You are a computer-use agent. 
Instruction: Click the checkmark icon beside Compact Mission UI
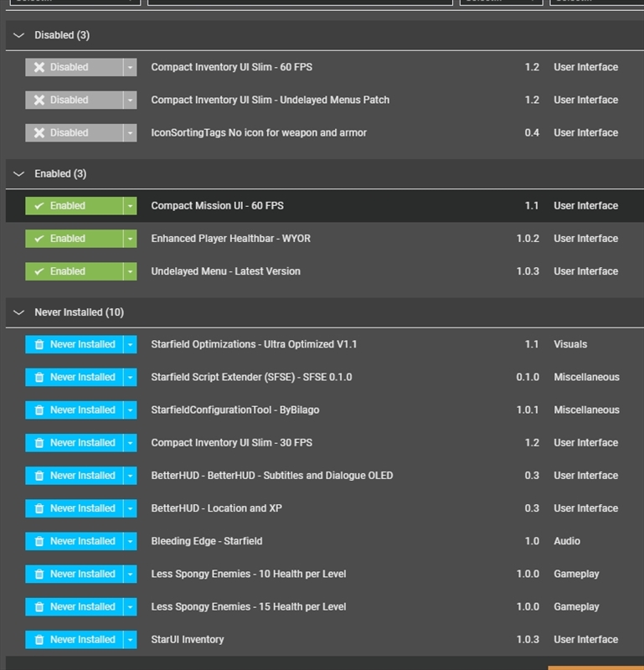pos(39,206)
